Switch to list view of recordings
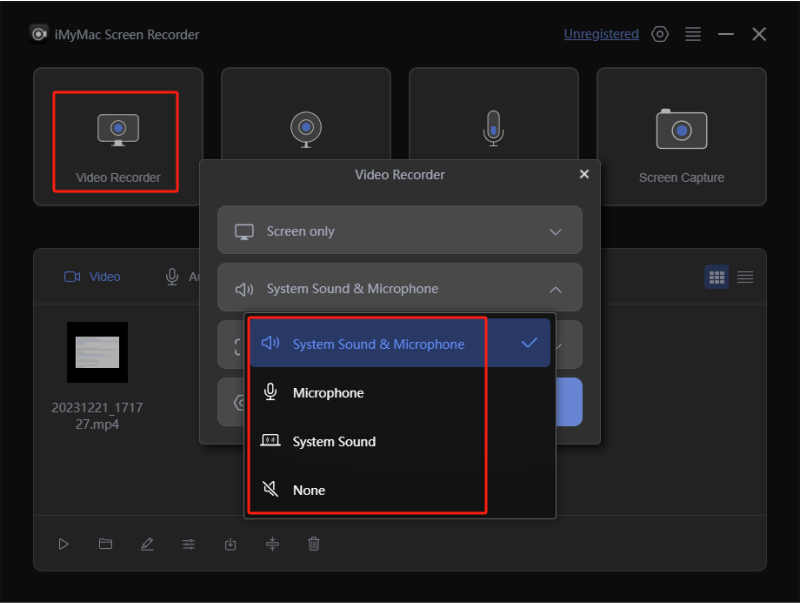 [x=745, y=277]
